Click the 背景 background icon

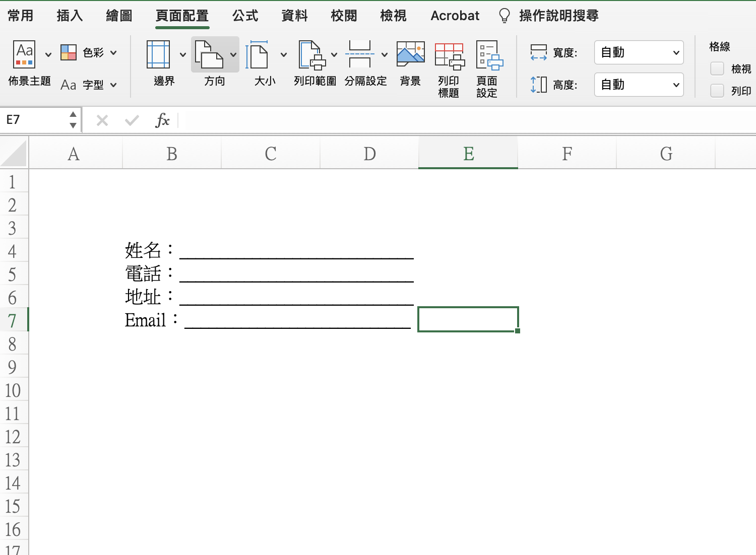[x=410, y=54]
